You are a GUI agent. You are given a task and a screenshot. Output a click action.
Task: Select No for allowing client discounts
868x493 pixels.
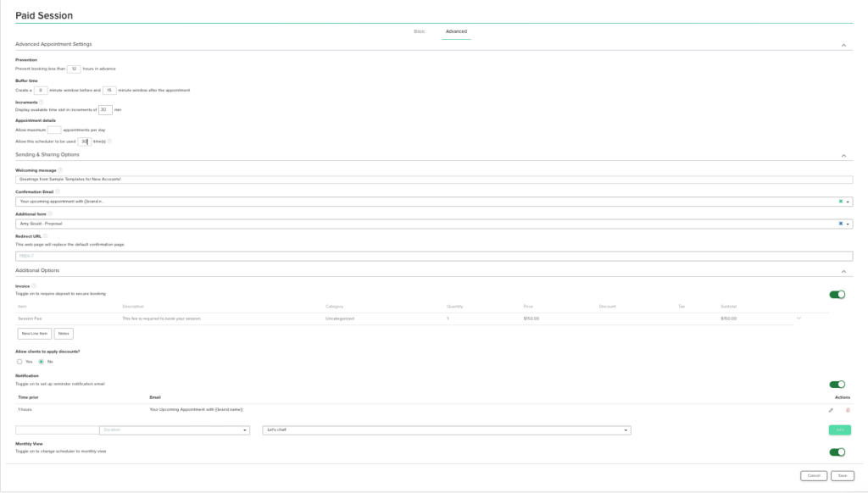point(41,362)
